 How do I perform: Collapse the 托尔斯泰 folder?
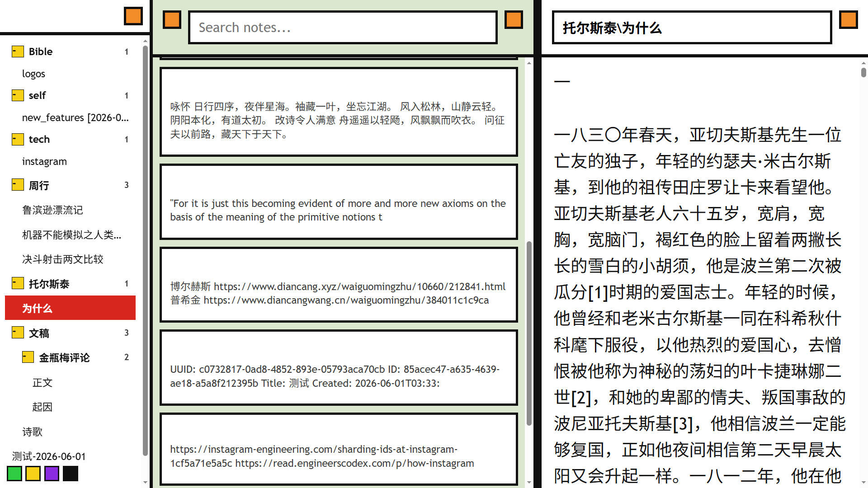coord(18,283)
